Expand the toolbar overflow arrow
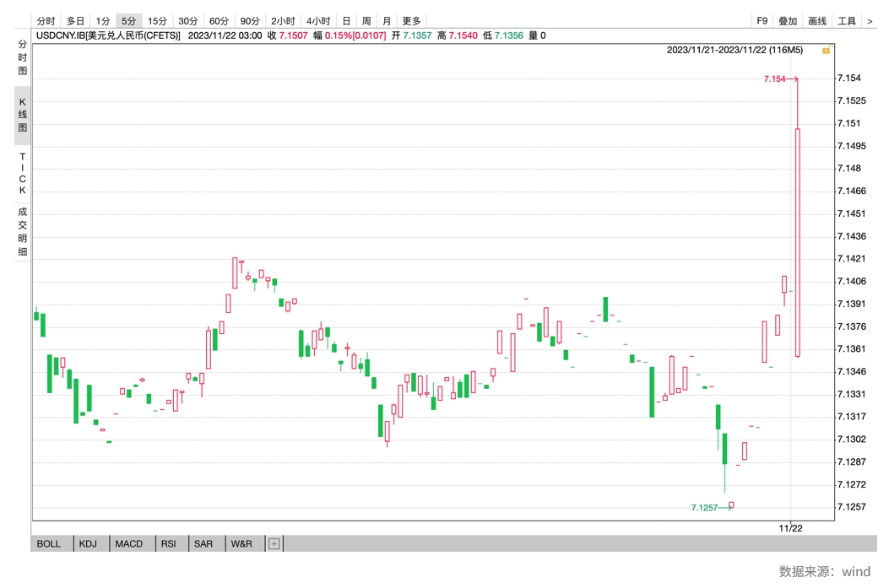 pyautogui.click(x=870, y=22)
